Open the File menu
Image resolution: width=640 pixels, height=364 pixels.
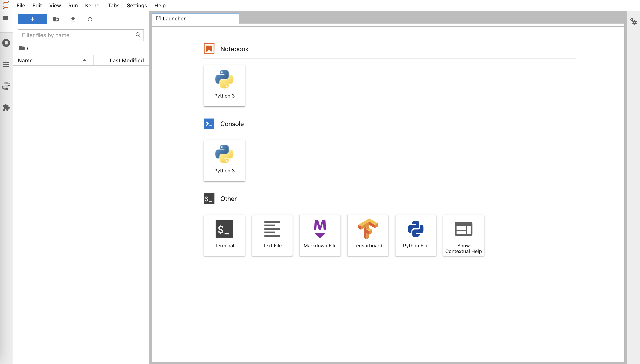tap(21, 6)
